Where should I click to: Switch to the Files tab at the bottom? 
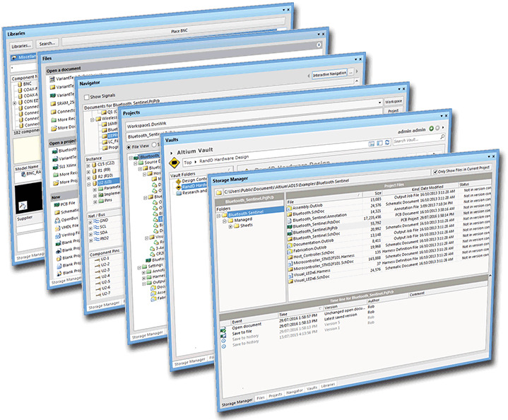261,397
